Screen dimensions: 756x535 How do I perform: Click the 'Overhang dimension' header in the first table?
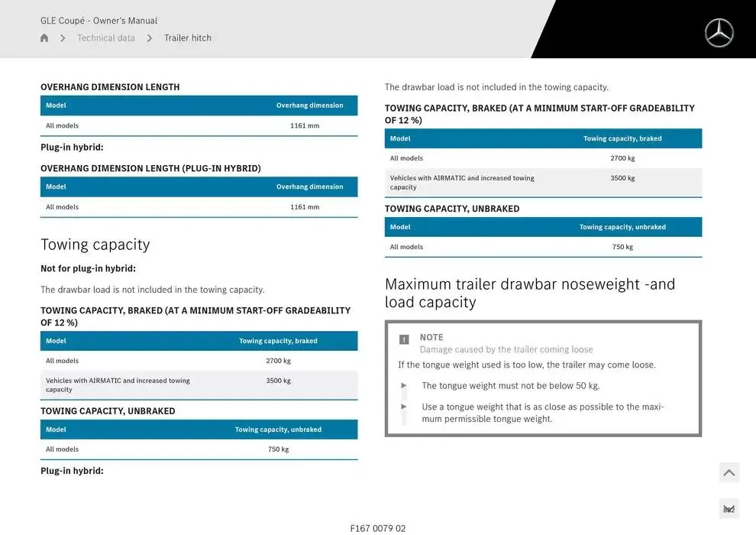click(309, 105)
